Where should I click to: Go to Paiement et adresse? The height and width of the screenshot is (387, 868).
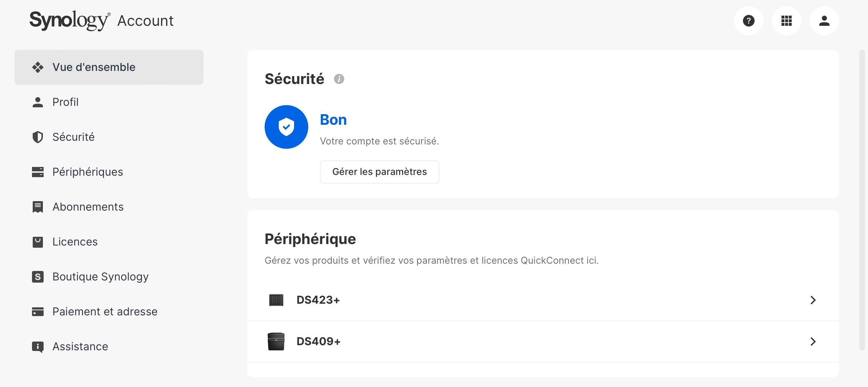(105, 312)
